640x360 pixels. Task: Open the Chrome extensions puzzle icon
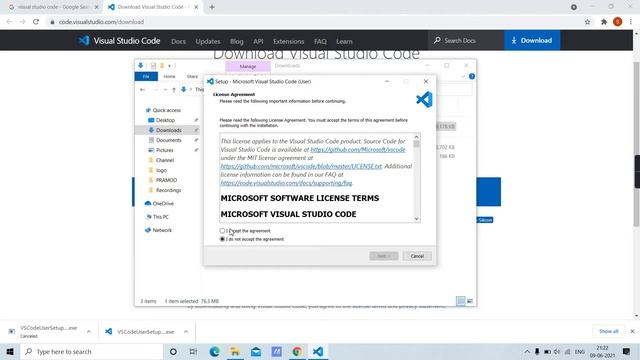(604, 22)
